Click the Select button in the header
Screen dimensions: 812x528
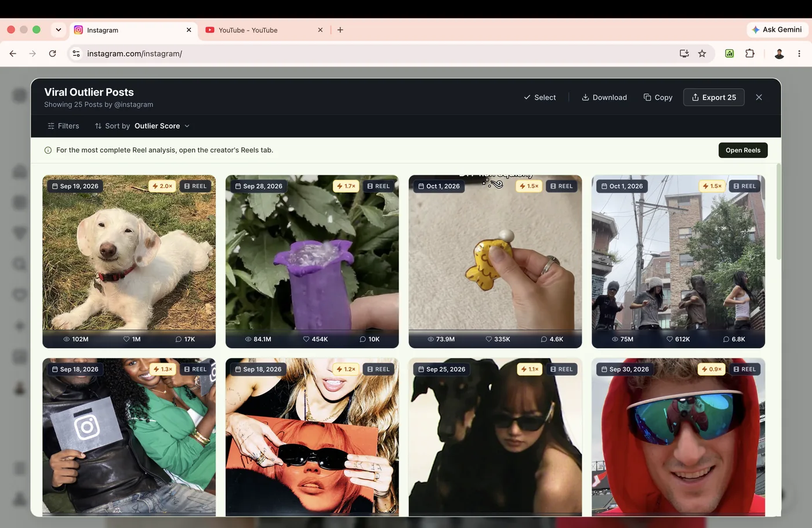539,97
